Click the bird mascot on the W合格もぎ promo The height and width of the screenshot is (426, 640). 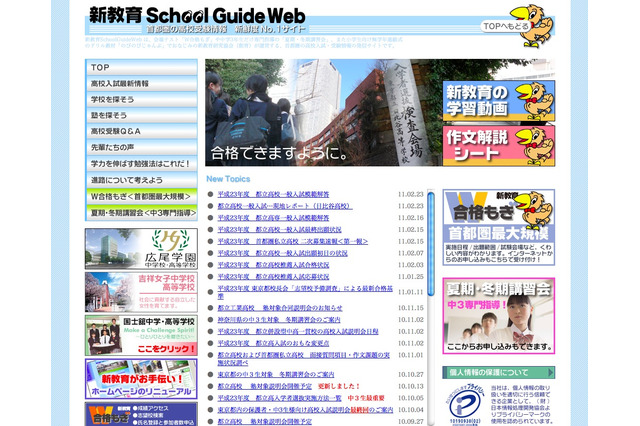533,210
